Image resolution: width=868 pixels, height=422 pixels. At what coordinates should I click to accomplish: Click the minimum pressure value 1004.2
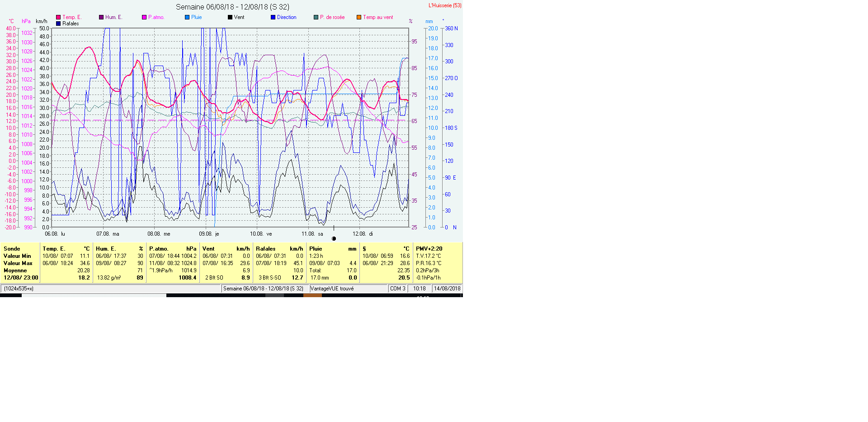(x=189, y=256)
